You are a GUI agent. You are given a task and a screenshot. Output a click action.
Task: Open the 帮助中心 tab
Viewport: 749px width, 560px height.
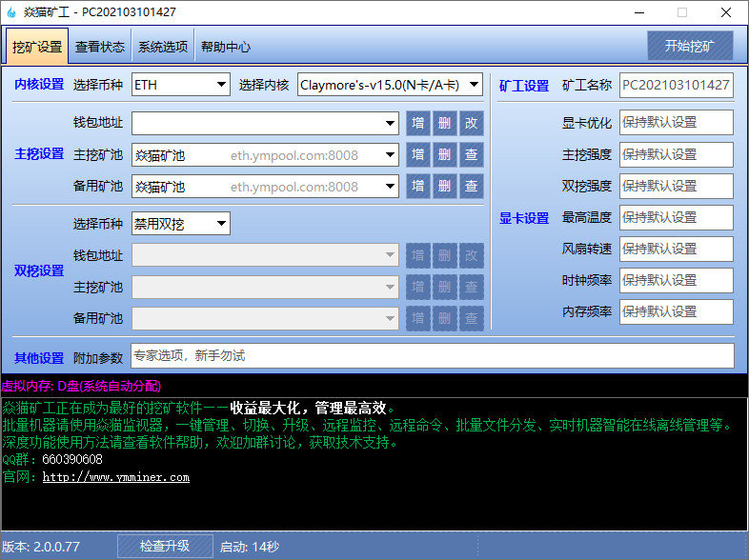click(x=226, y=47)
